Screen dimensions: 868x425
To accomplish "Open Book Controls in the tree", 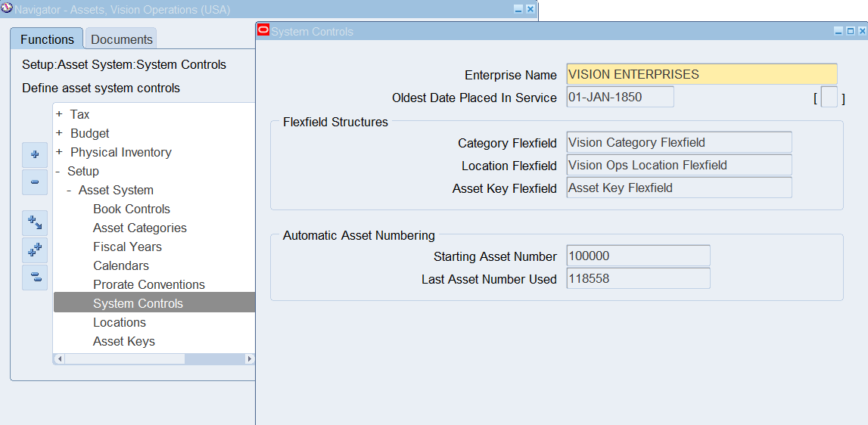I will 132,209.
